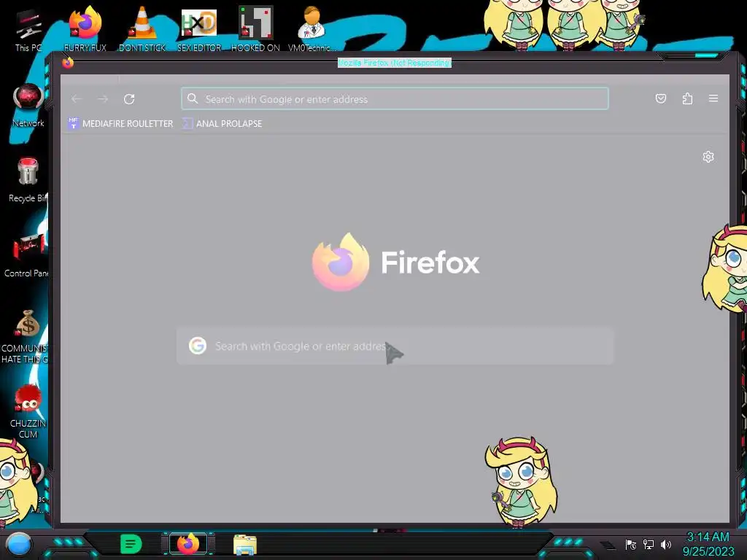This screenshot has width=747, height=560.
Task: Select the HOOKED ON desktop icon
Action: [x=255, y=28]
